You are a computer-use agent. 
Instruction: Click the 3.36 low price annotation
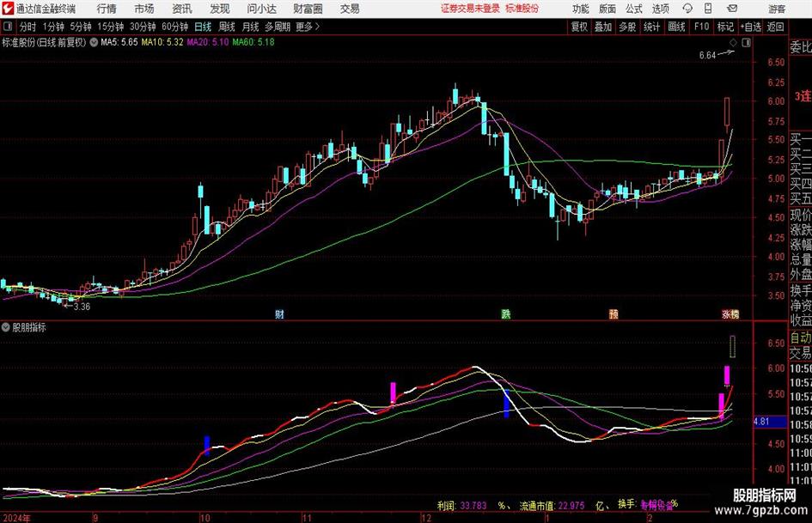82,307
